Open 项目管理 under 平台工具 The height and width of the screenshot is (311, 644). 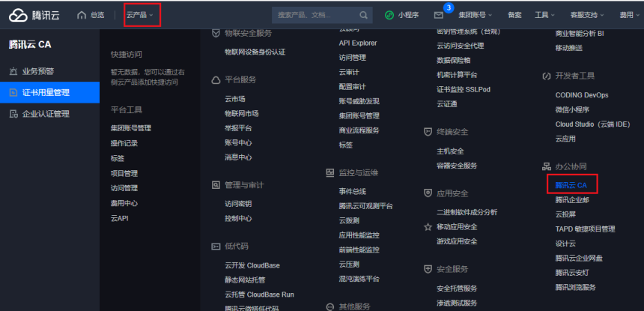click(124, 173)
